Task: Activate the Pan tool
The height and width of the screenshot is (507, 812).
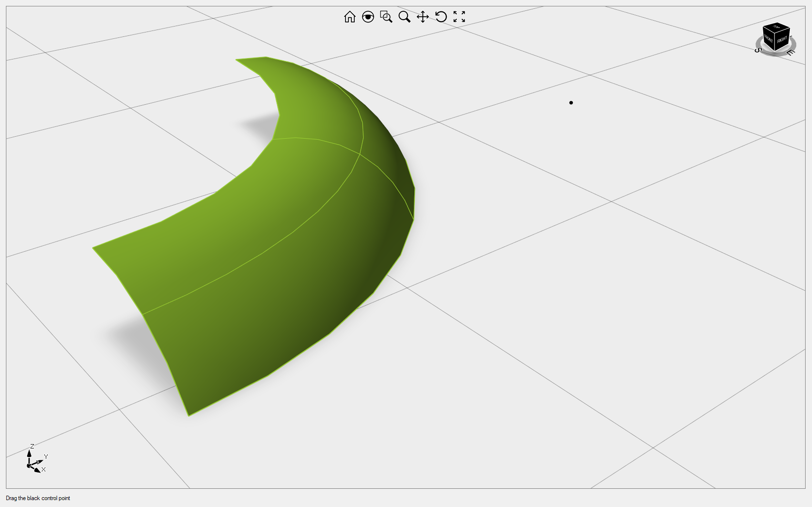Action: pos(422,17)
